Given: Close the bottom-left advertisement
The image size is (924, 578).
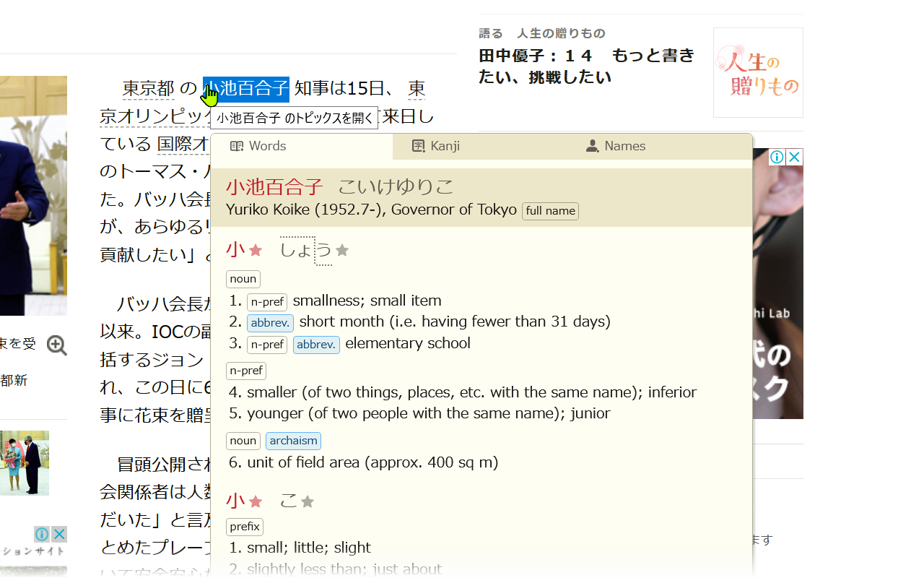Looking at the screenshot, I should coord(59,534).
